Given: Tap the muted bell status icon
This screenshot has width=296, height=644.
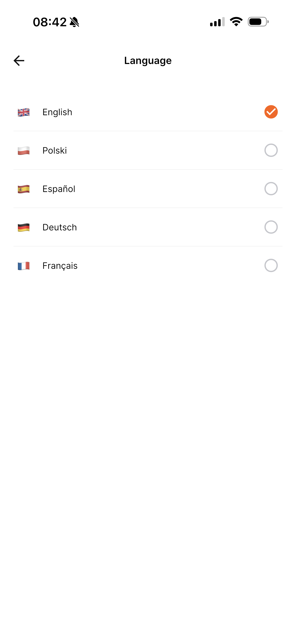Looking at the screenshot, I should 74,22.
